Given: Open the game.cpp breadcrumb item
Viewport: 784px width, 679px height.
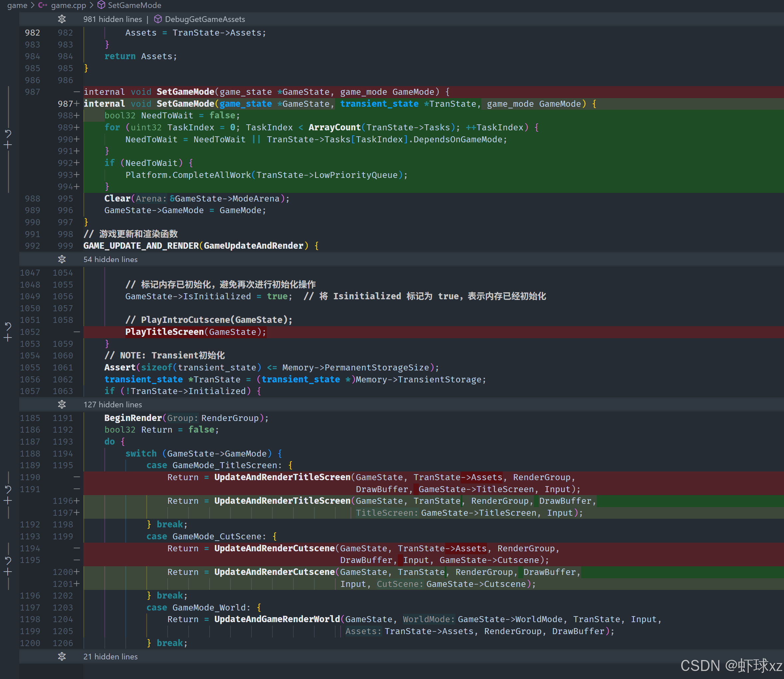Looking at the screenshot, I should [x=68, y=5].
